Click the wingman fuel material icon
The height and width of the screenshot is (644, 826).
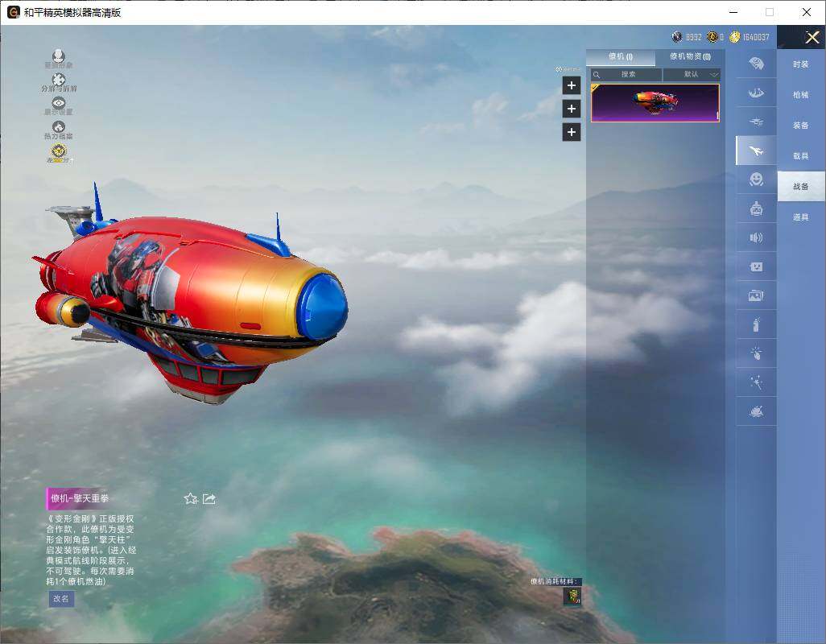pyautogui.click(x=572, y=596)
